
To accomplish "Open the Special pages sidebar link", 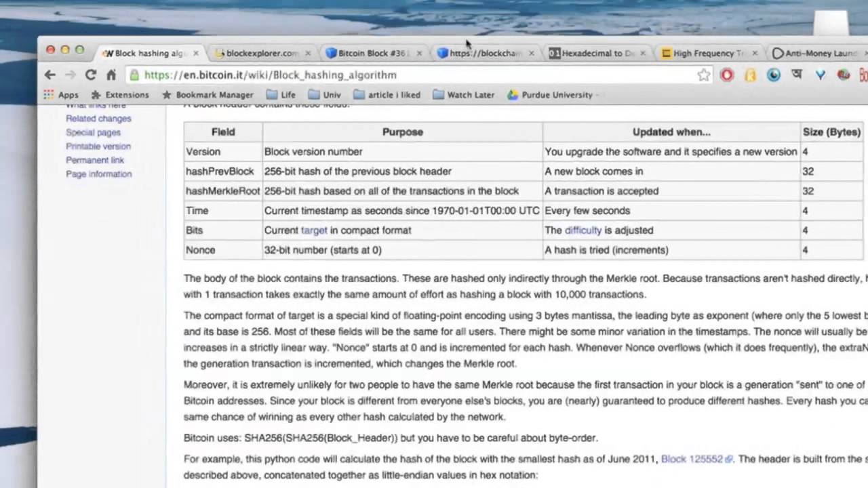I will coord(93,133).
